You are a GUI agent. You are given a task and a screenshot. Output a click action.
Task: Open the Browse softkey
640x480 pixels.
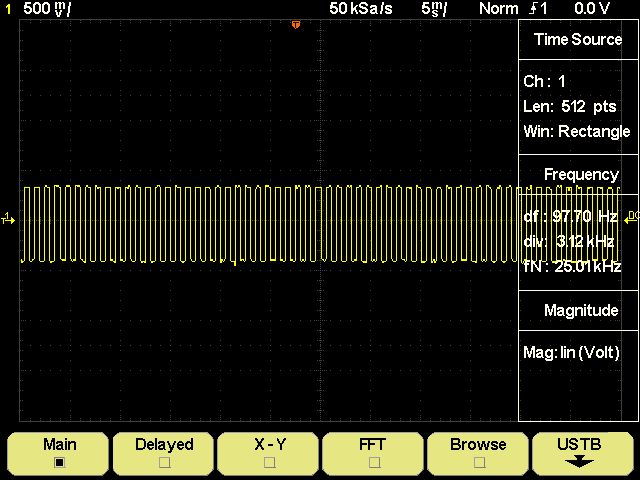pos(478,453)
